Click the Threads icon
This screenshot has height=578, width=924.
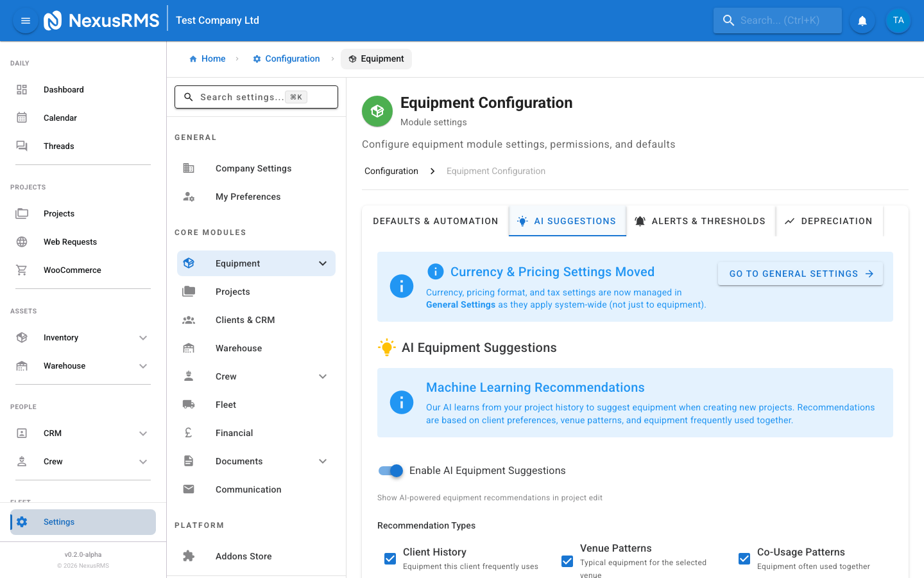pyautogui.click(x=22, y=146)
